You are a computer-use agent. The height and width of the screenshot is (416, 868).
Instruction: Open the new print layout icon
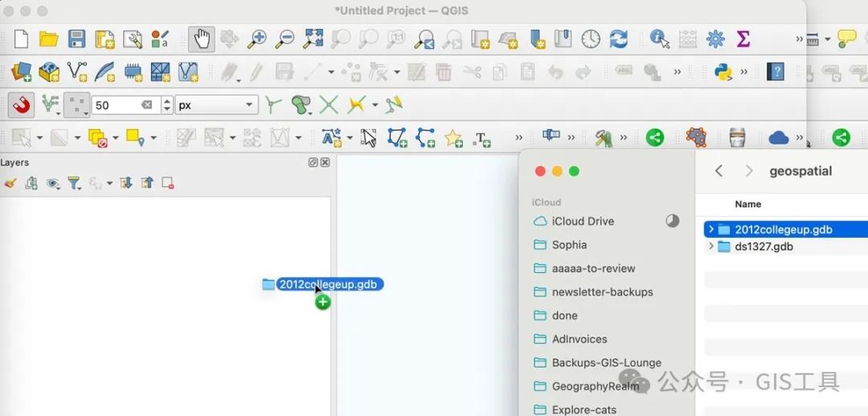pyautogui.click(x=104, y=39)
